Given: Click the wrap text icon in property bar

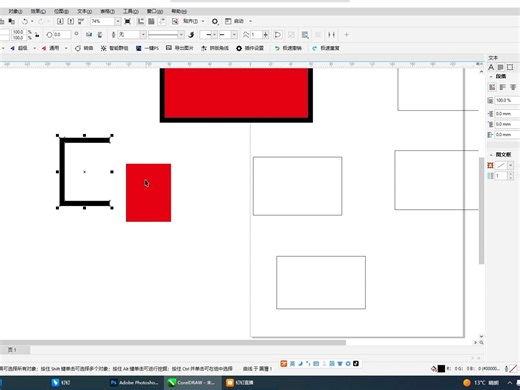Looking at the screenshot, I should [305, 35].
